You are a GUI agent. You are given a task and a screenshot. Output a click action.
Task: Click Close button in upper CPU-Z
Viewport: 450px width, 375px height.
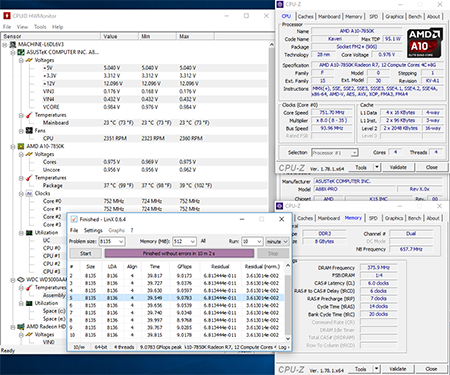[x=432, y=167]
